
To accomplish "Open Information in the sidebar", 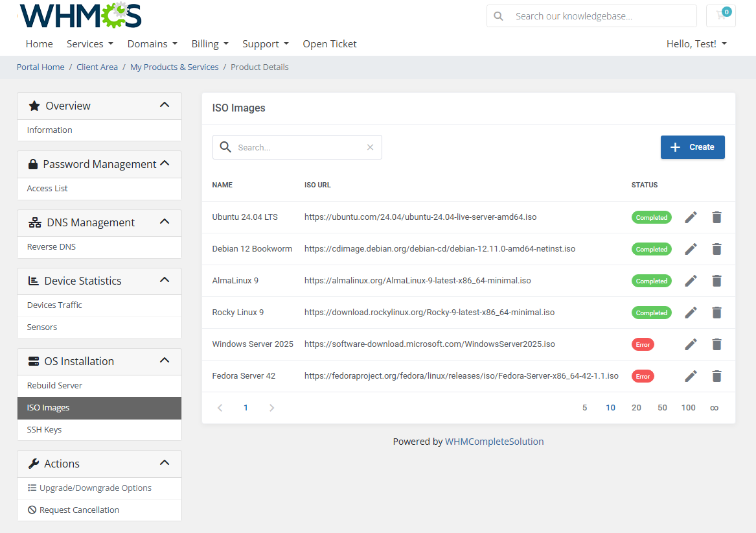I will click(99, 130).
